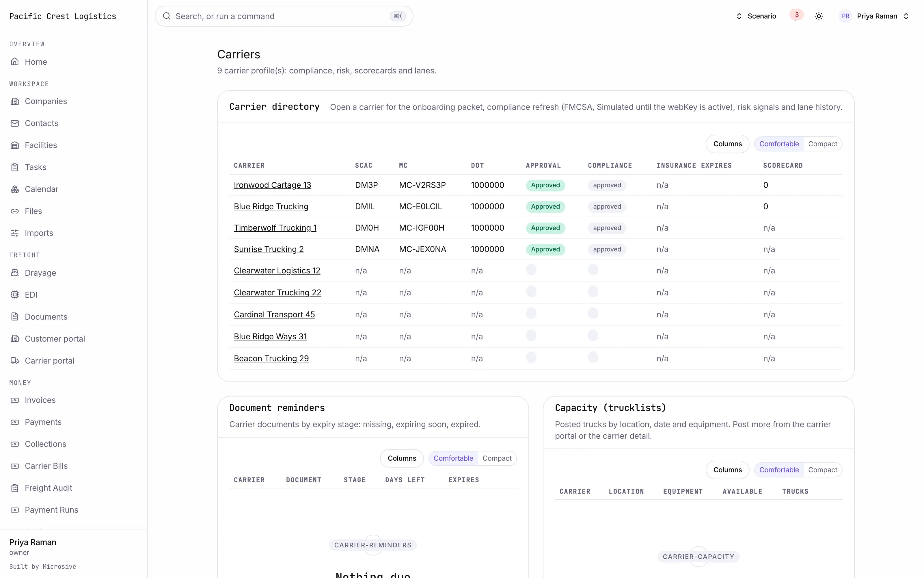924x578 pixels.
Task: Open Ironwood Cartage 13 carrier profile
Action: pos(272,185)
